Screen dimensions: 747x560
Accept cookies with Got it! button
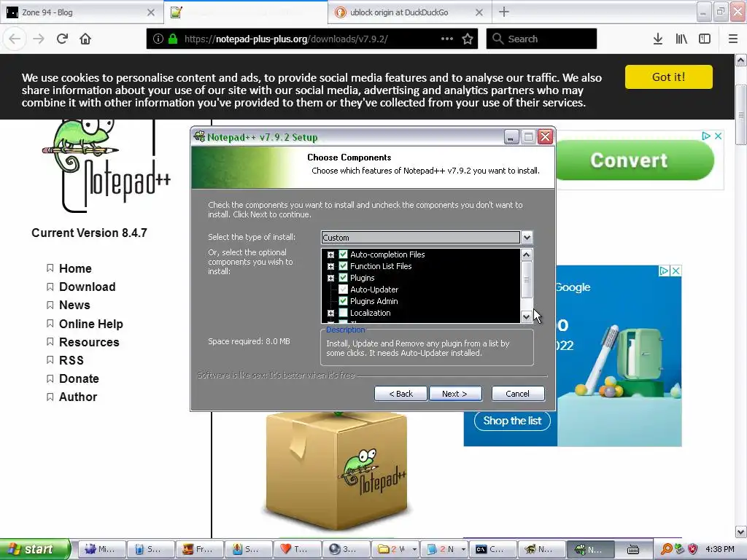click(668, 77)
